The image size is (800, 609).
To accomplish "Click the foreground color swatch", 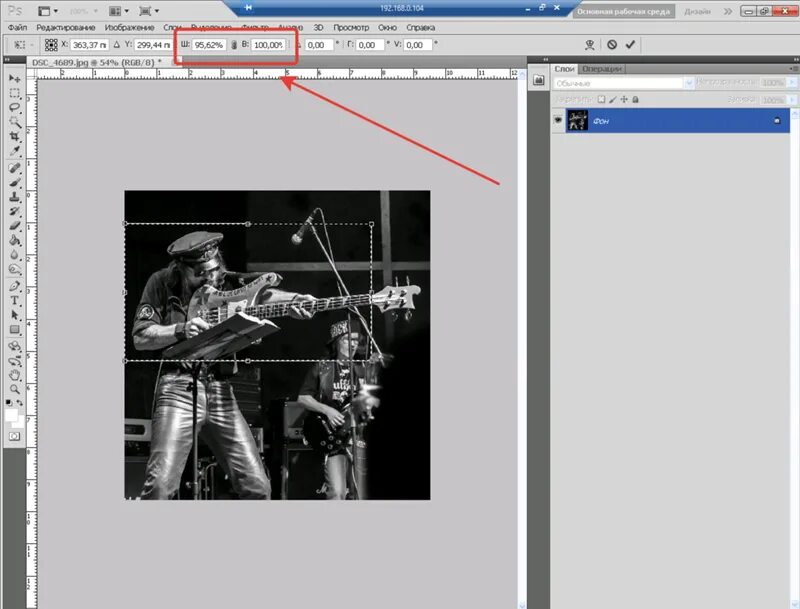I will click(11, 415).
